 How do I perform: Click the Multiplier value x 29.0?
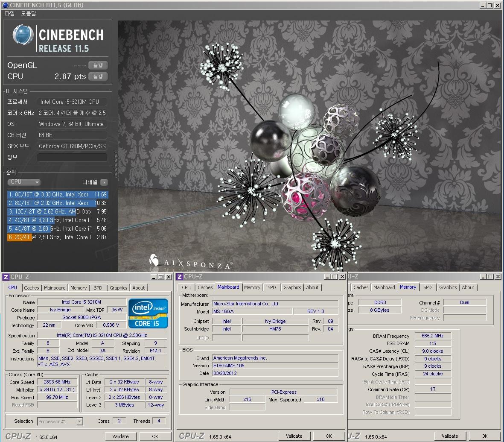[x=57, y=390]
